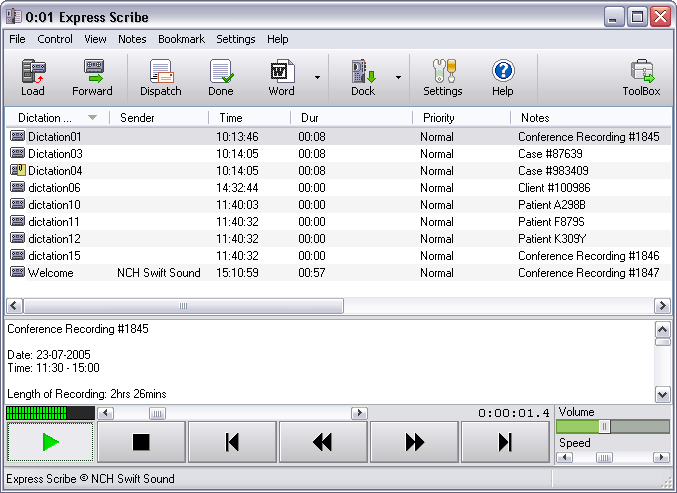The height and width of the screenshot is (493, 677).
Task: Click the cassette icon next to Welcome
Action: tap(17, 272)
